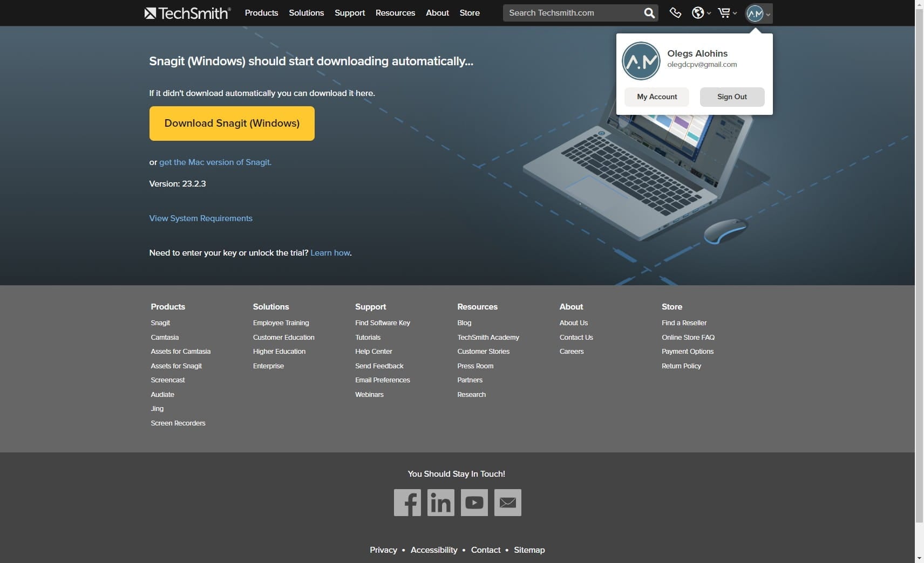Open the Careers footer link
The image size is (924, 563).
tap(572, 352)
